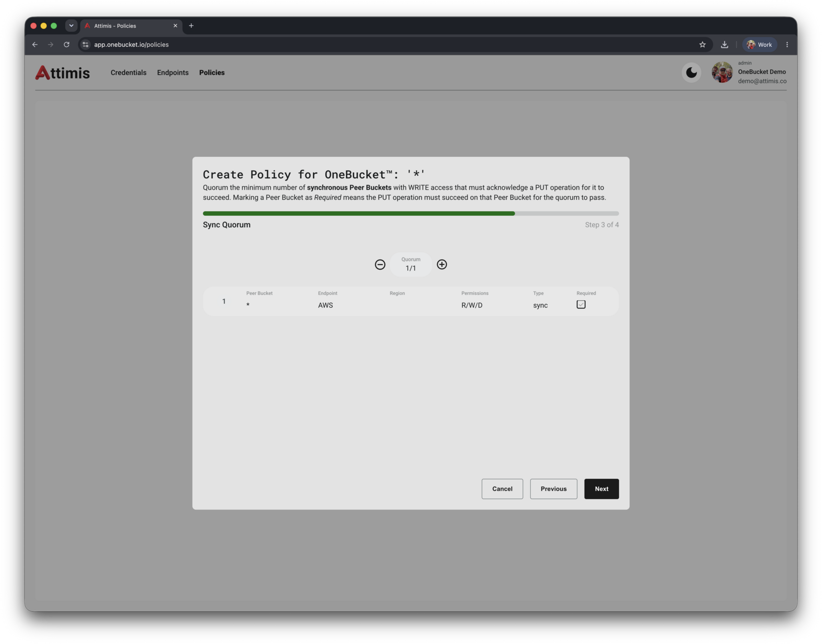Open the Credentials page
The width and height of the screenshot is (822, 644).
click(x=128, y=72)
